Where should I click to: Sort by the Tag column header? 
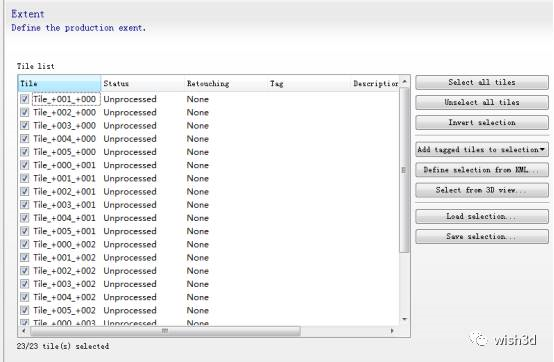point(309,84)
